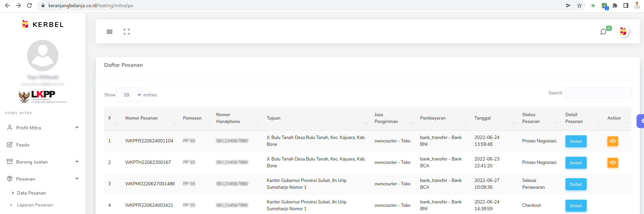This screenshot has width=644, height=214.
Task: Click Detail button for order WKPFR220624003421
Action: click(576, 205)
